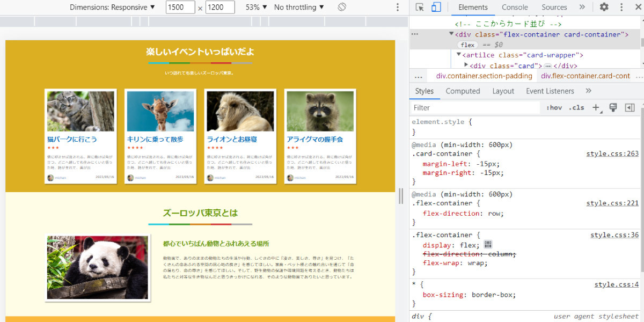Add a new style rule with plus icon

[596, 108]
